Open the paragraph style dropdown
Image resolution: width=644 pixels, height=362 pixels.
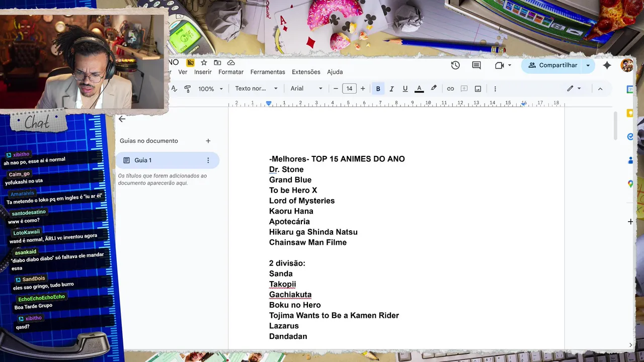(x=256, y=88)
